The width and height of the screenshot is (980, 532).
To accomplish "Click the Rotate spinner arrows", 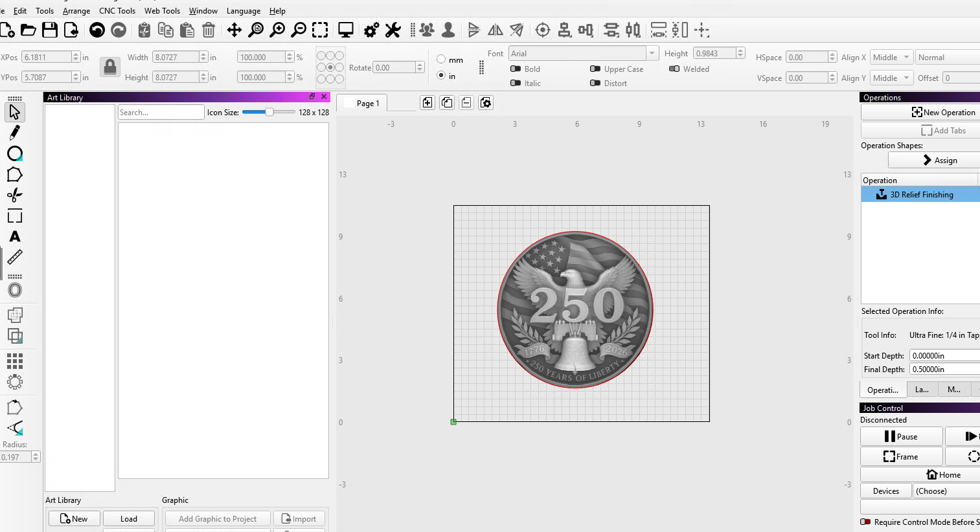I will 420,67.
